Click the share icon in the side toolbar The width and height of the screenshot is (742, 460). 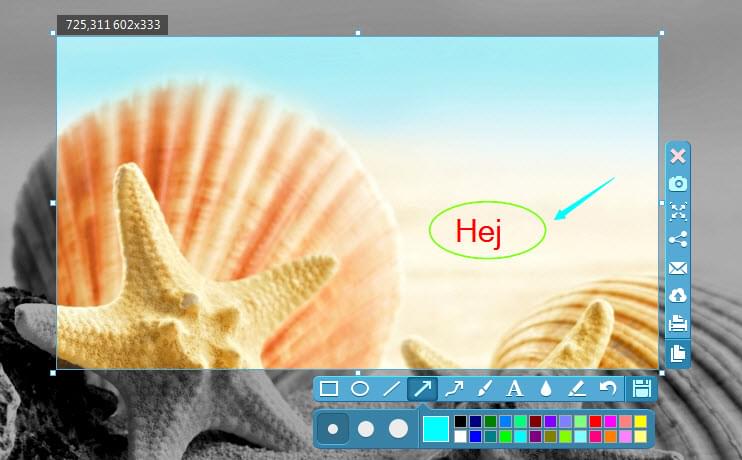coord(678,239)
